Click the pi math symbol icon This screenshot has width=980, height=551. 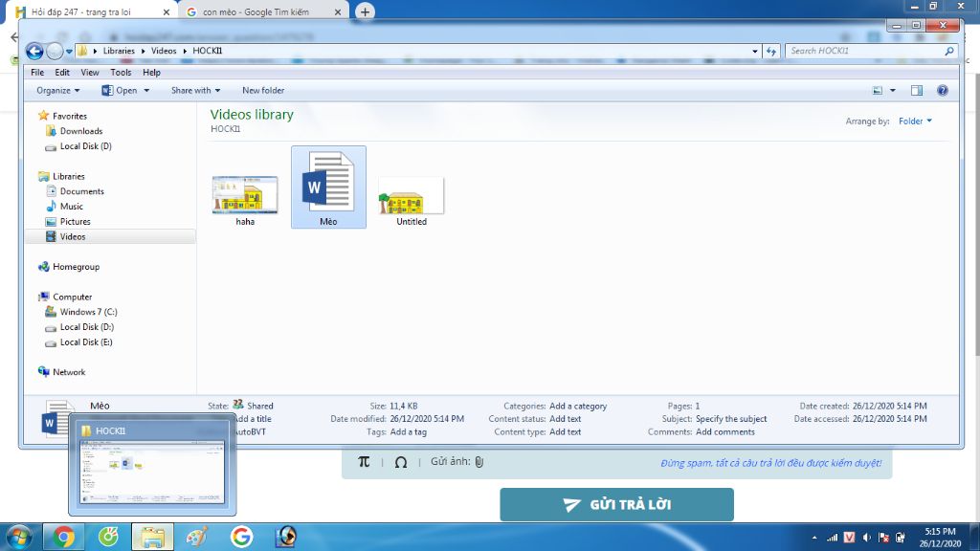click(364, 462)
